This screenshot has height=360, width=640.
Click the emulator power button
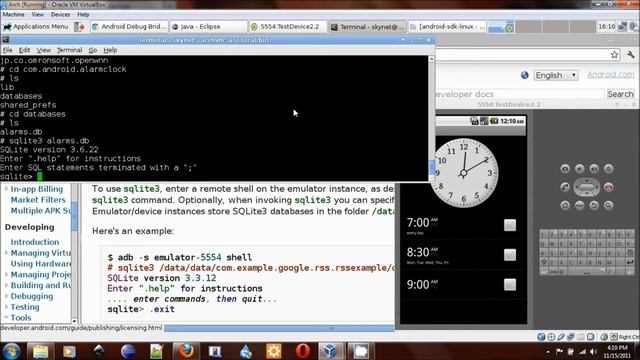[x=609, y=169]
